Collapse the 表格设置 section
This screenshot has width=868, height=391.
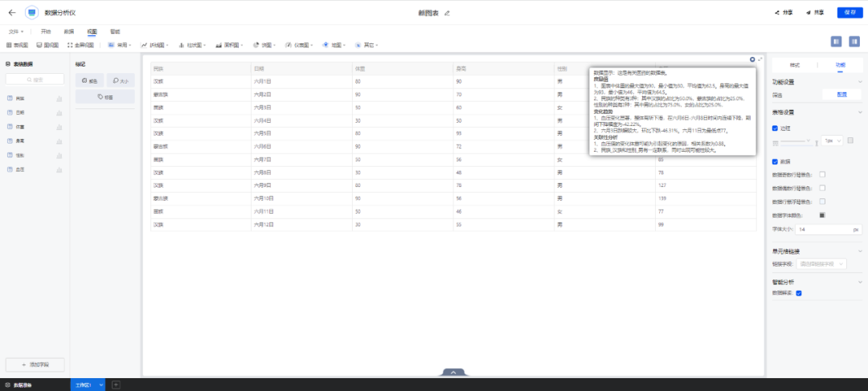860,112
